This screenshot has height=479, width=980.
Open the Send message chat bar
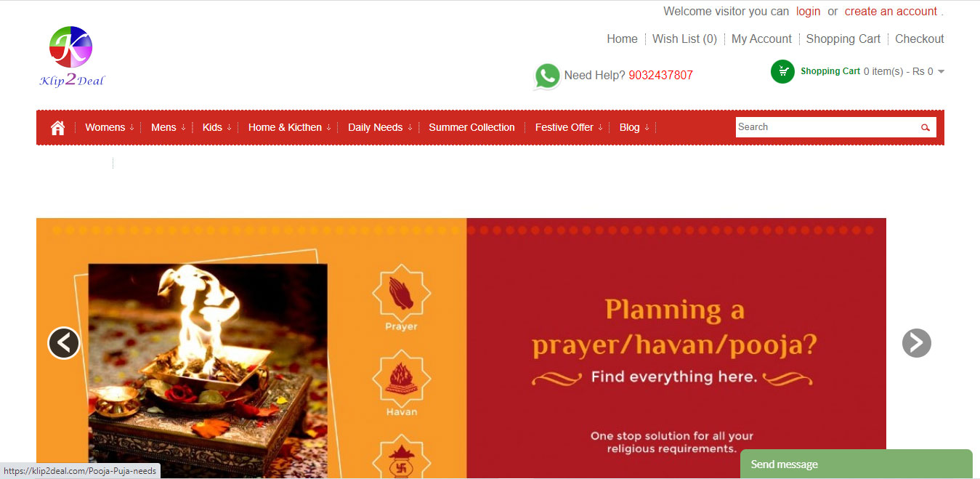857,464
